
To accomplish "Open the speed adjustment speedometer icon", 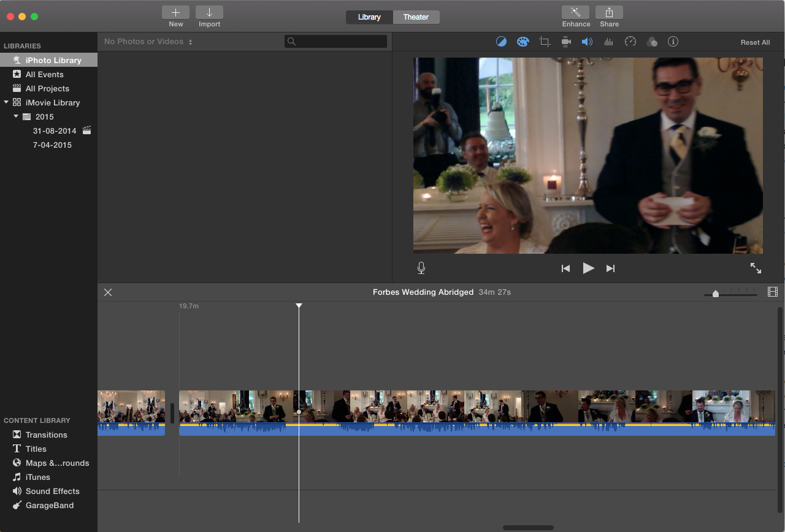I will [x=630, y=42].
